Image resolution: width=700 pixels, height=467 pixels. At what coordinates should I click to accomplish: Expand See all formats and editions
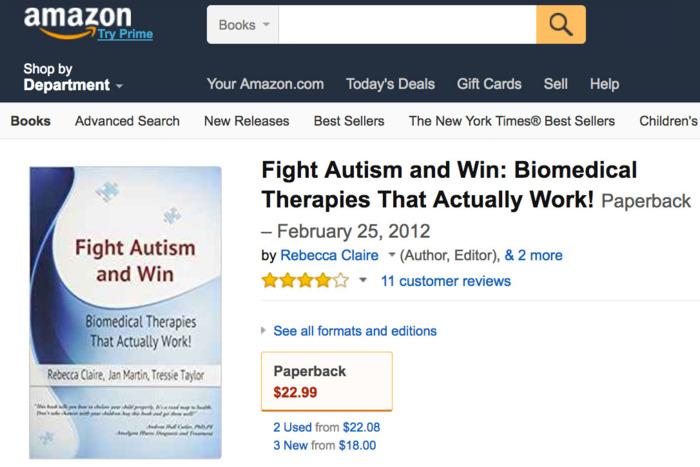354,331
